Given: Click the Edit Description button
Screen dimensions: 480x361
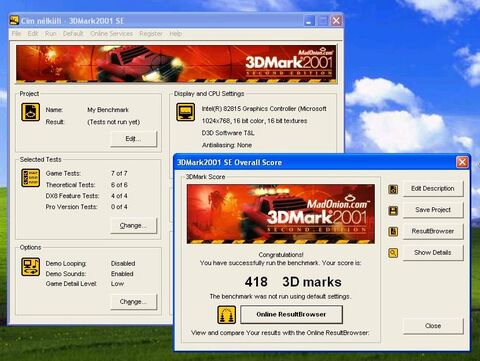Looking at the screenshot, I should pos(433,189).
